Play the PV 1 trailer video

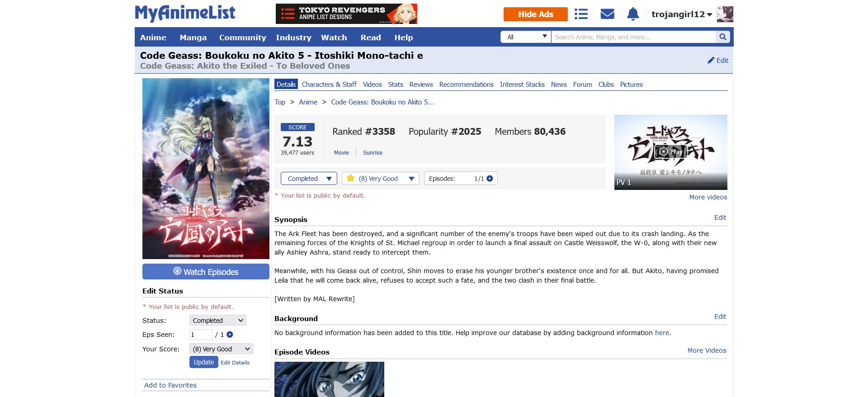(670, 152)
